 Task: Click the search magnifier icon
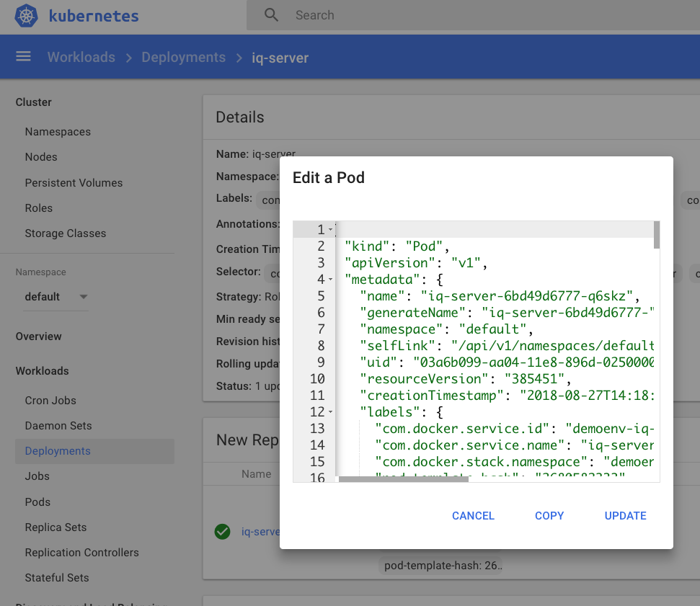click(x=271, y=15)
